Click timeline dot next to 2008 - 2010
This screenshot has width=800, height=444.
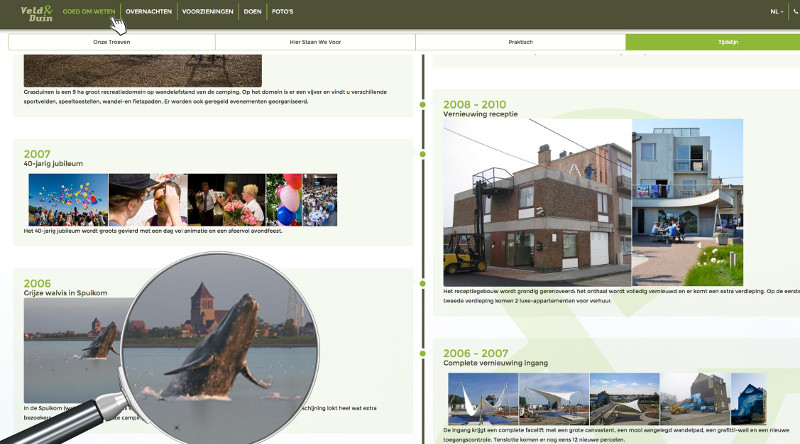pyautogui.click(x=422, y=105)
